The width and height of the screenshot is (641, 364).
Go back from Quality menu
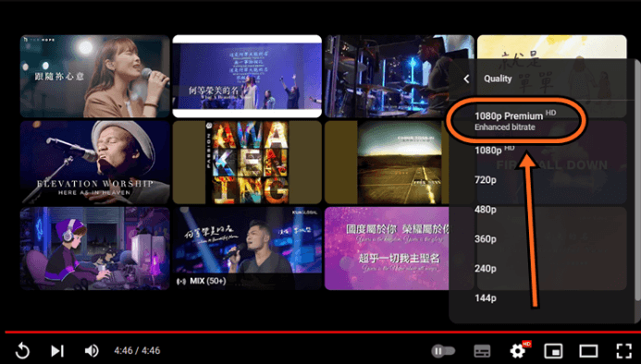pyautogui.click(x=466, y=79)
